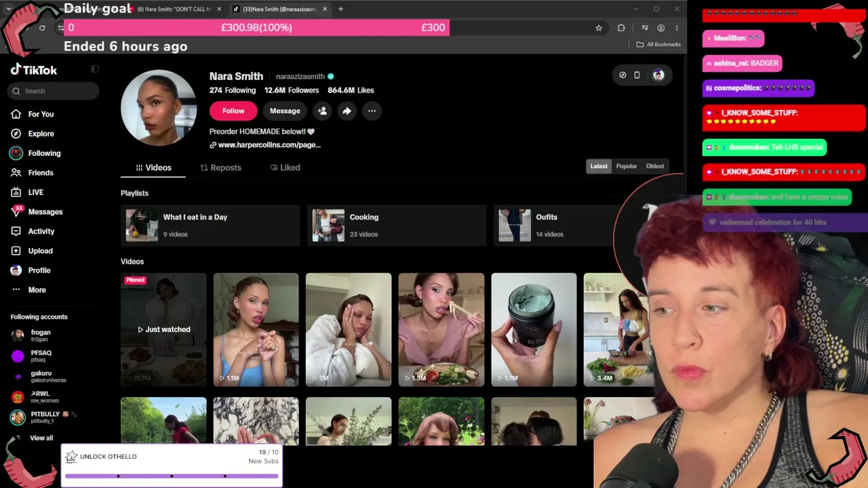
Task: Open PITBULLY in Following accounts
Action: pyautogui.click(x=45, y=417)
